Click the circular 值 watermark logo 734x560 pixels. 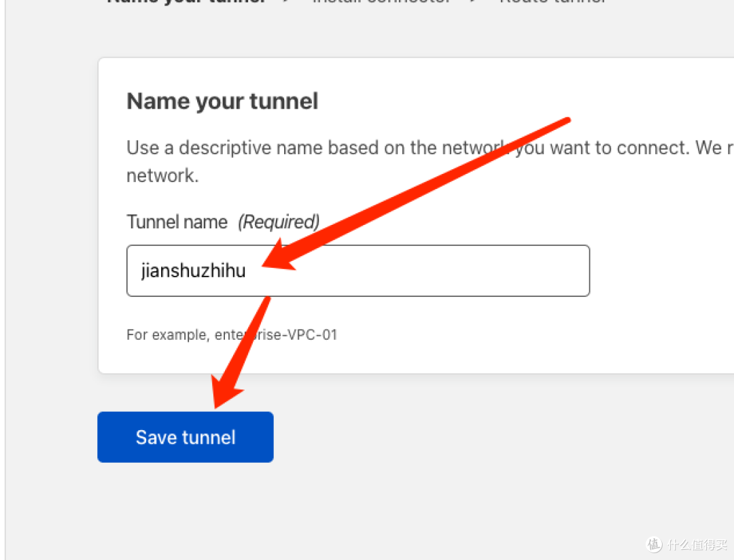click(654, 544)
